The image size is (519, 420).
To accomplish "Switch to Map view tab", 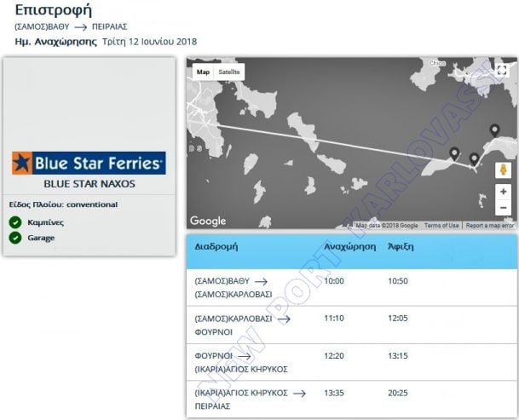I will [203, 72].
